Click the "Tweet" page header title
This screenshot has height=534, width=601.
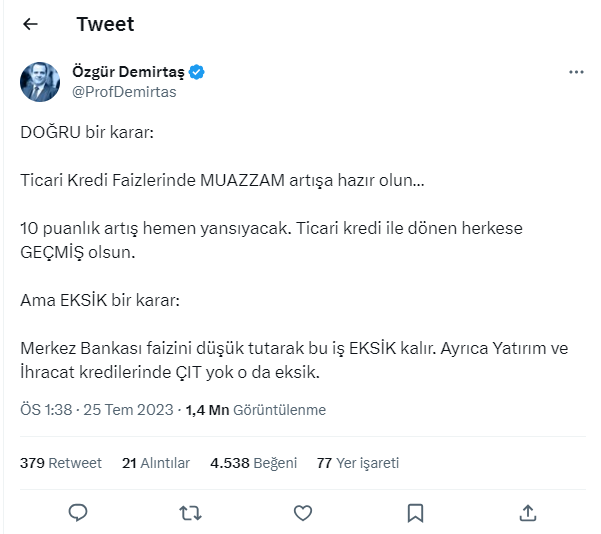[105, 24]
